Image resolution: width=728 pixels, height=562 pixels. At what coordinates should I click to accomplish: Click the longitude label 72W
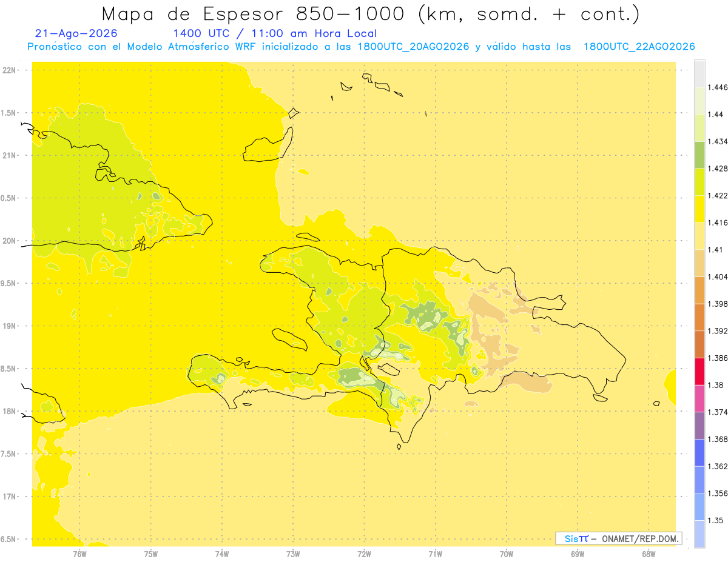tap(364, 554)
